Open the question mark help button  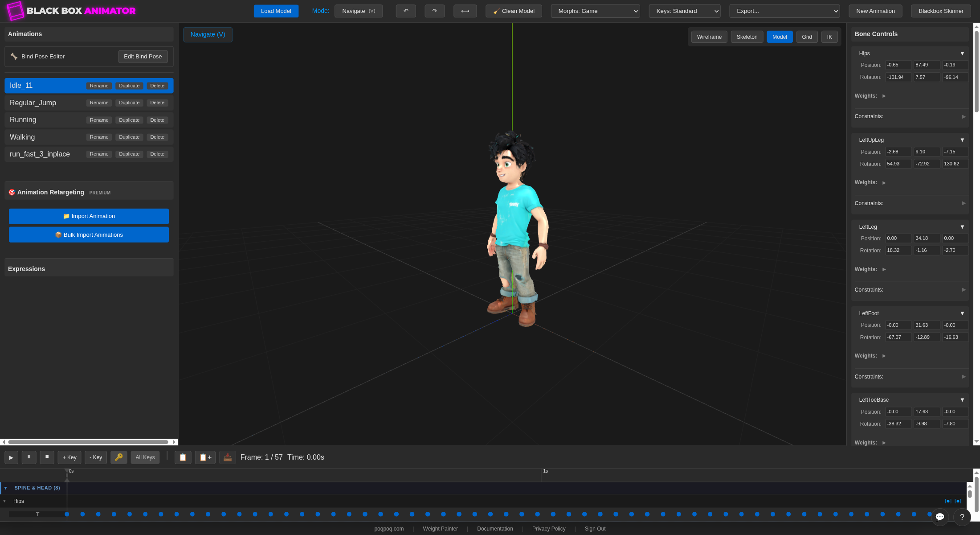coord(962,517)
